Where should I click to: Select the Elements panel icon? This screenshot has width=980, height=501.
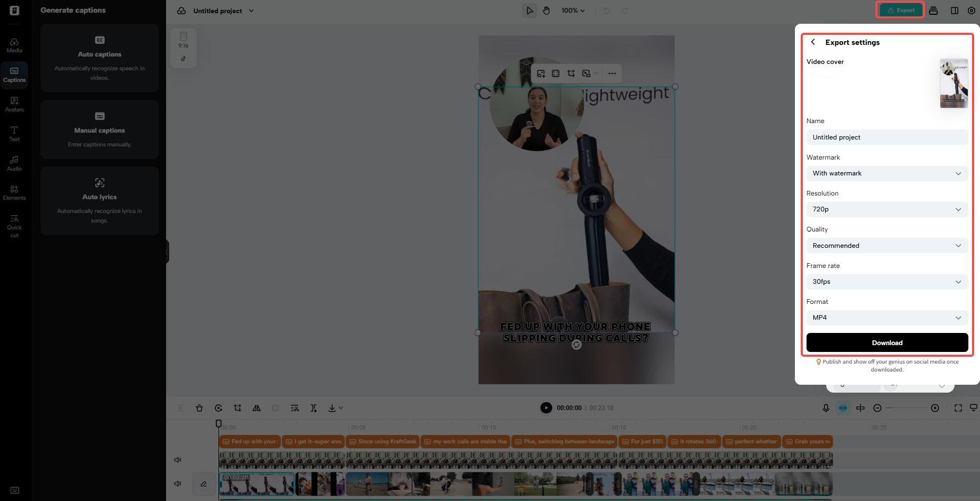[14, 192]
